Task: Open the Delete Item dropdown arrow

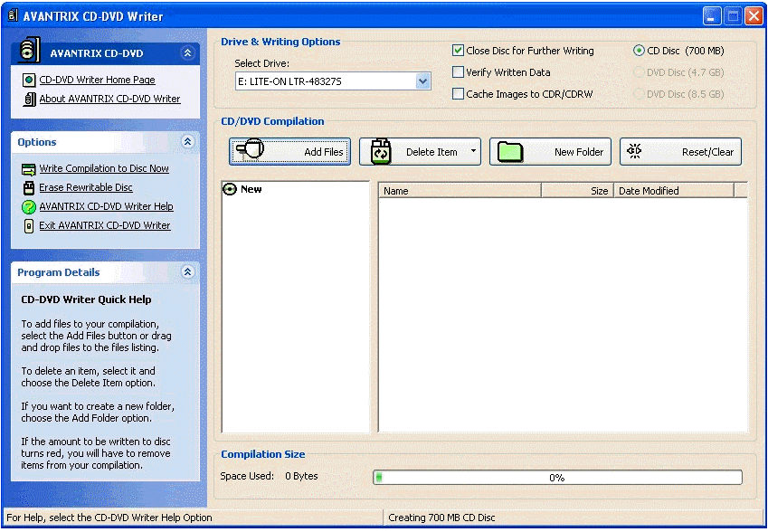Action: tap(474, 151)
